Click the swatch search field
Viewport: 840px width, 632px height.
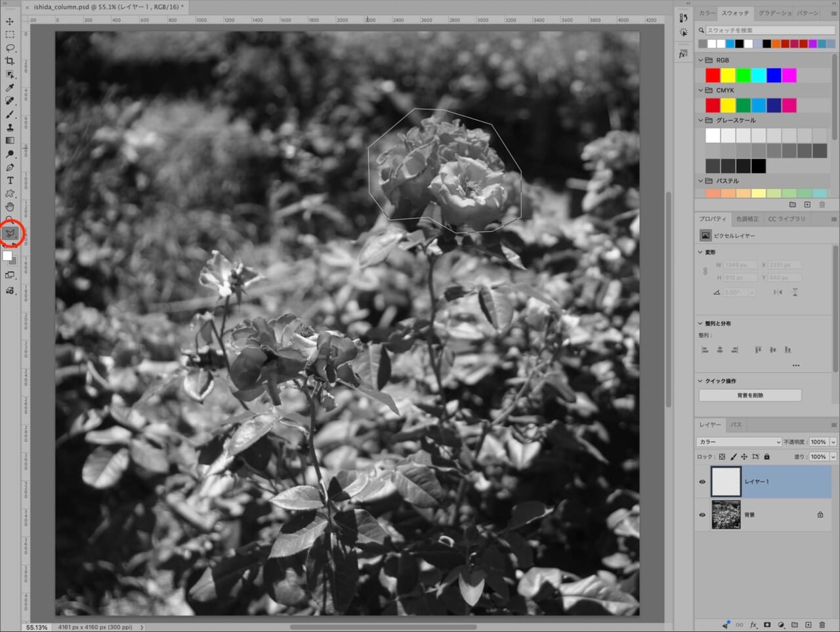pyautogui.click(x=768, y=30)
